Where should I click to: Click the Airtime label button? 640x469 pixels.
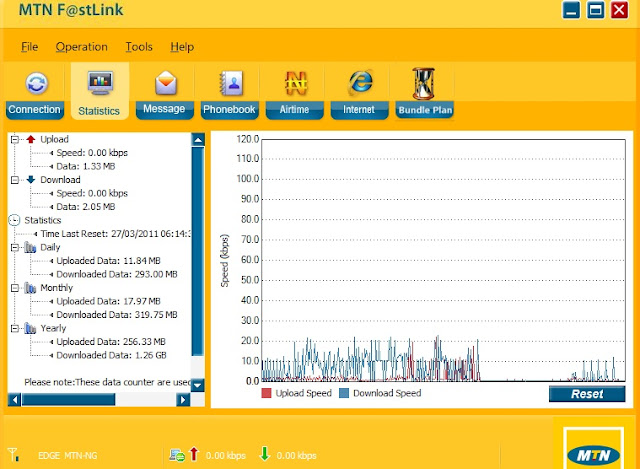[x=294, y=110]
